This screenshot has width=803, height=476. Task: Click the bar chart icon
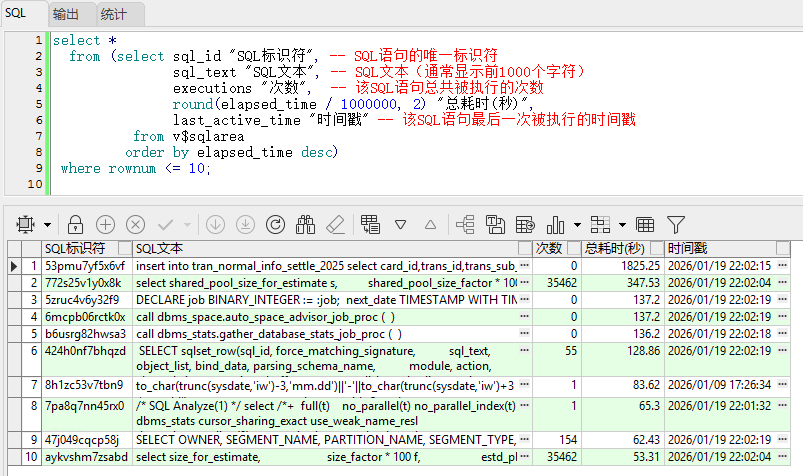[556, 224]
